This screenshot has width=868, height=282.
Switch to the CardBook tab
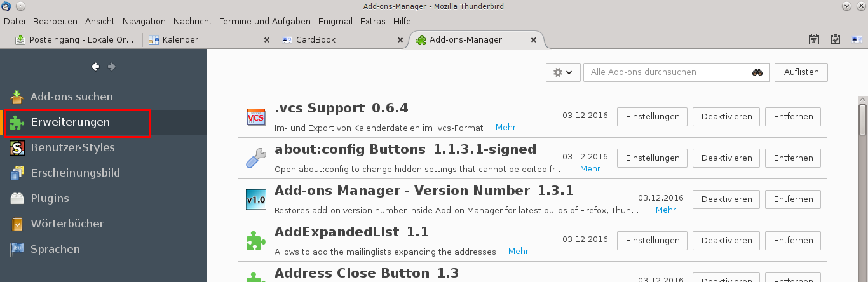(316, 39)
